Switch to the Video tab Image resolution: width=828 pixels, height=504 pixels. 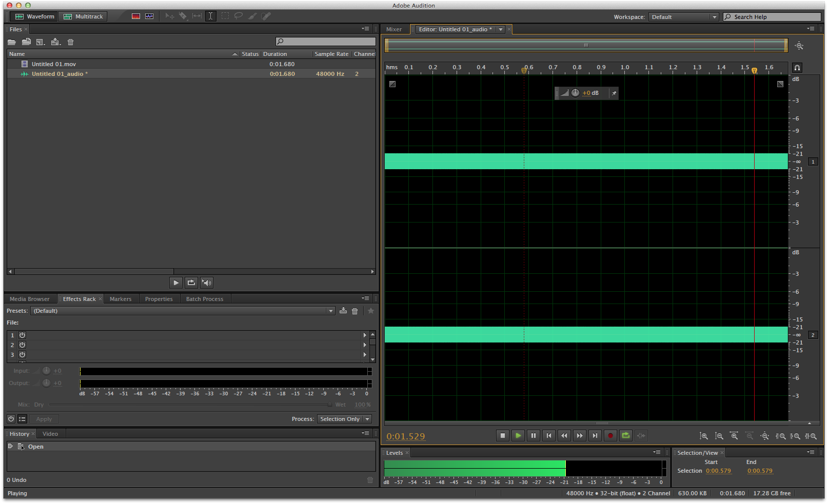[50, 434]
